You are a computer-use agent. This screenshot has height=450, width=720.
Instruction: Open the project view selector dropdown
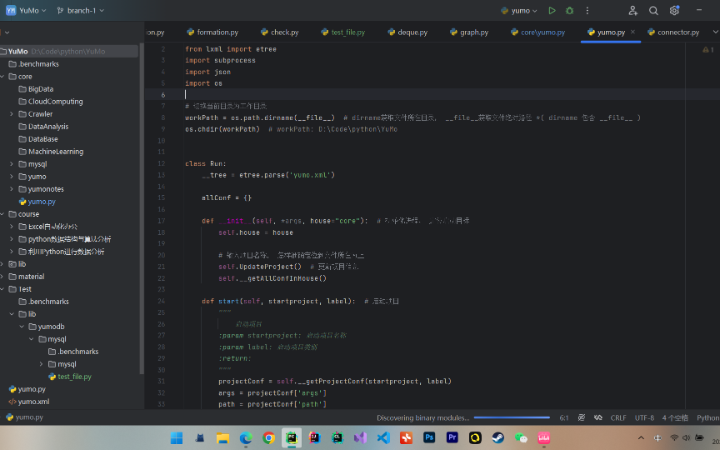[x=6, y=33]
